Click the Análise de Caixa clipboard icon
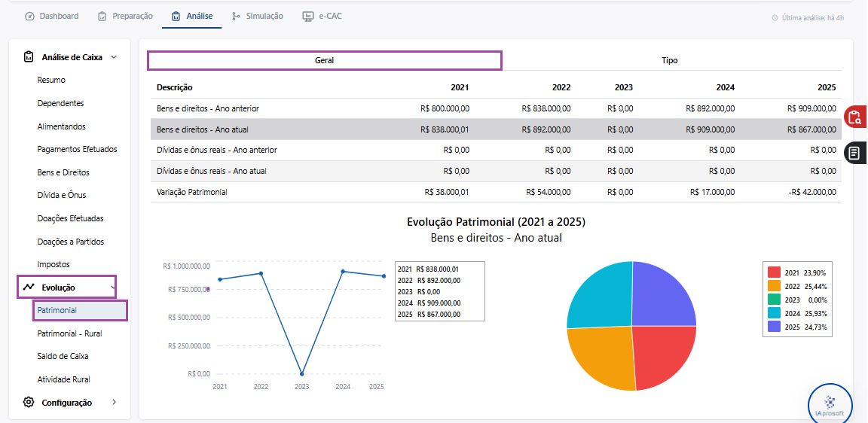Screen dimensions: 868x423 coord(28,56)
